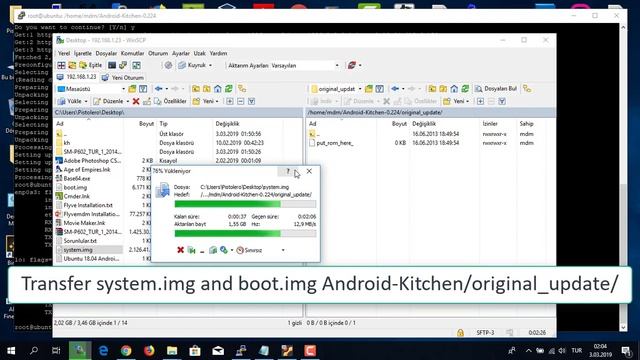Click the upper file transfer progress bar

pos(245,204)
